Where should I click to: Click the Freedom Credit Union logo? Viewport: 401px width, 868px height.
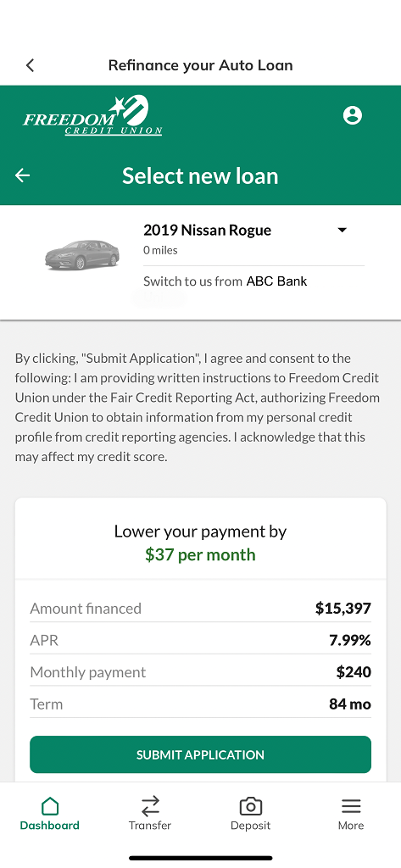pyautogui.click(x=92, y=115)
